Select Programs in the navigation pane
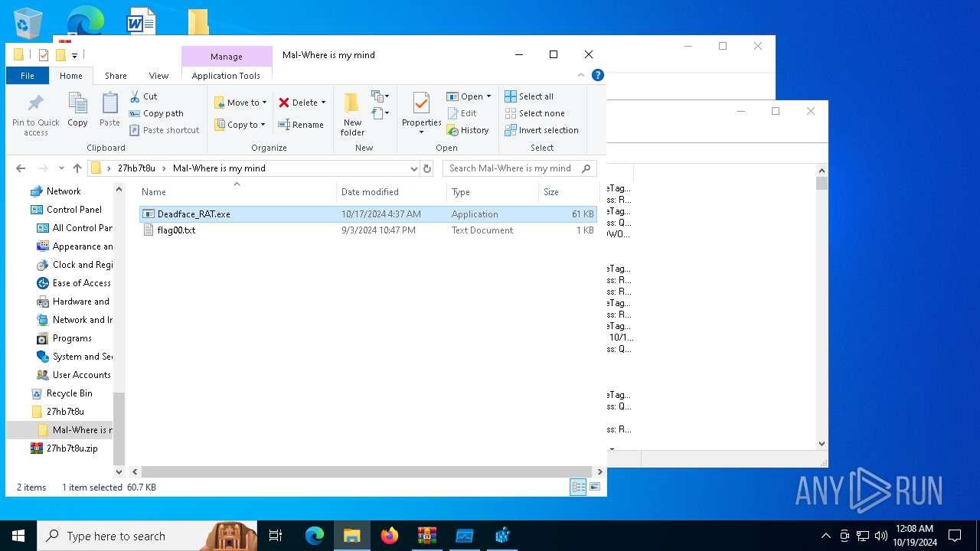980x551 pixels. [x=72, y=338]
